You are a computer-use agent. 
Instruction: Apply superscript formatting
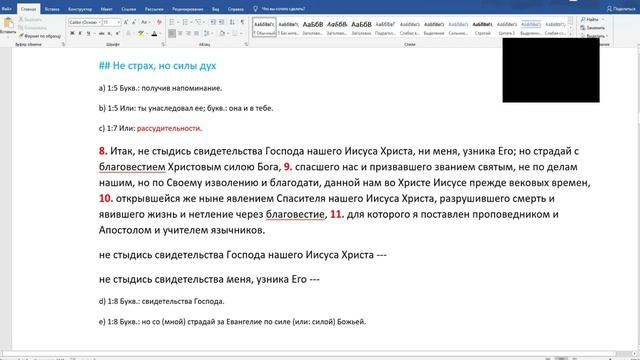(118, 33)
